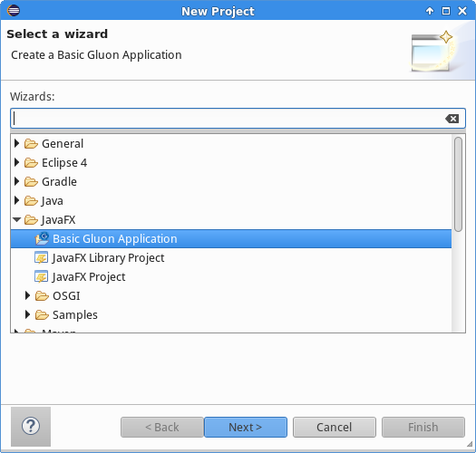The height and width of the screenshot is (453, 476).
Task: Expand the Samples subfolder
Action: click(x=27, y=314)
